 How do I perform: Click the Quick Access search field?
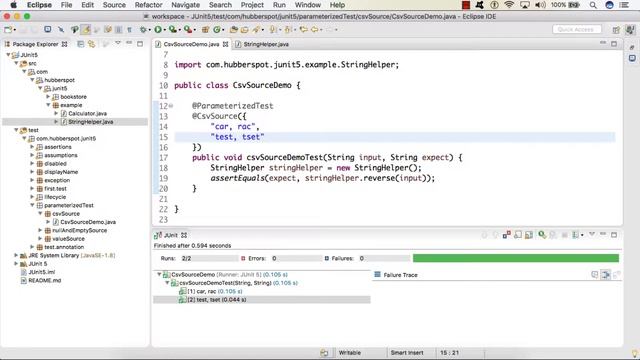[x=576, y=29]
